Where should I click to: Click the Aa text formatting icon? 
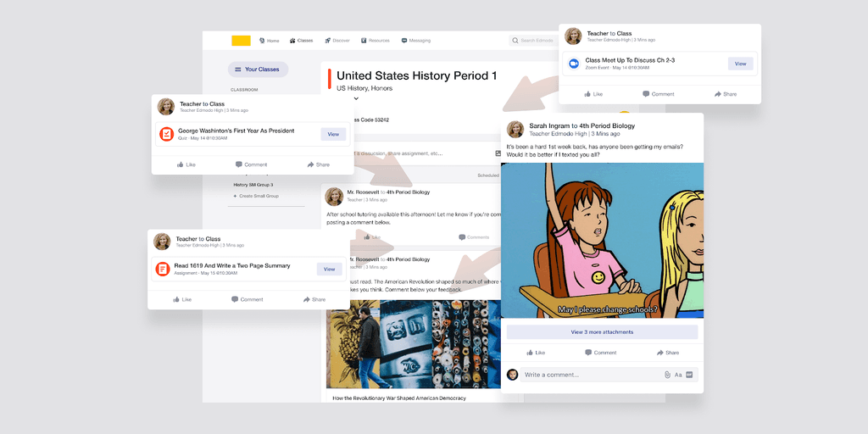678,375
